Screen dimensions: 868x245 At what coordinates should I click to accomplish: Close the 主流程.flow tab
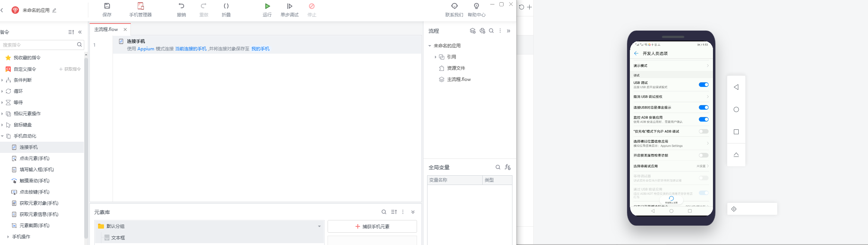tap(125, 29)
